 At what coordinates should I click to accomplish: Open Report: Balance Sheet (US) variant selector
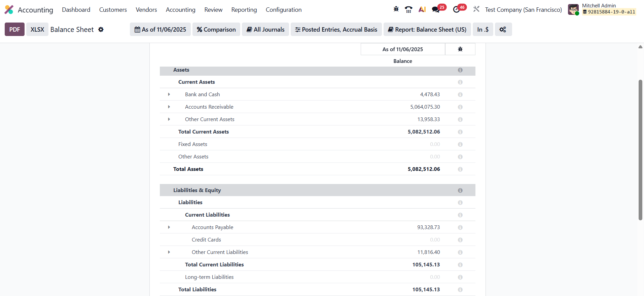(427, 30)
